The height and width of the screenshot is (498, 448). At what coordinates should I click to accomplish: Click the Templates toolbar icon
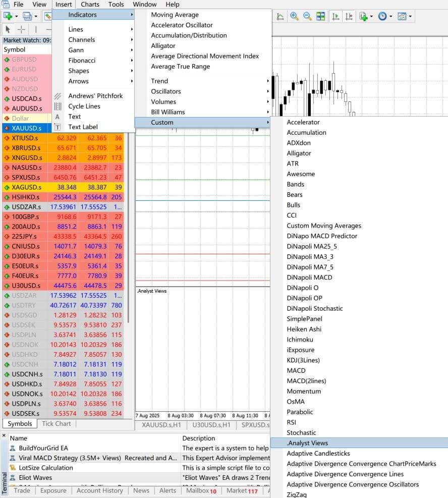402,16
